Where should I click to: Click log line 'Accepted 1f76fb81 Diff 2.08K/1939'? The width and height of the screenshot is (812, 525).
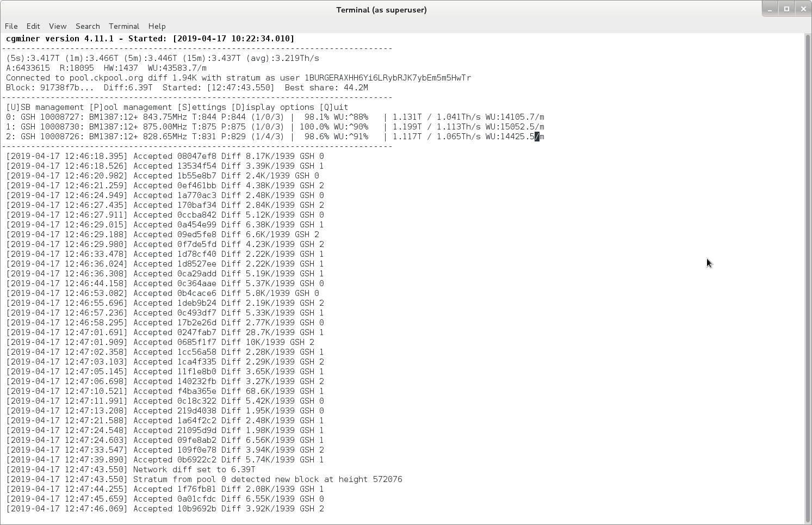[165, 489]
